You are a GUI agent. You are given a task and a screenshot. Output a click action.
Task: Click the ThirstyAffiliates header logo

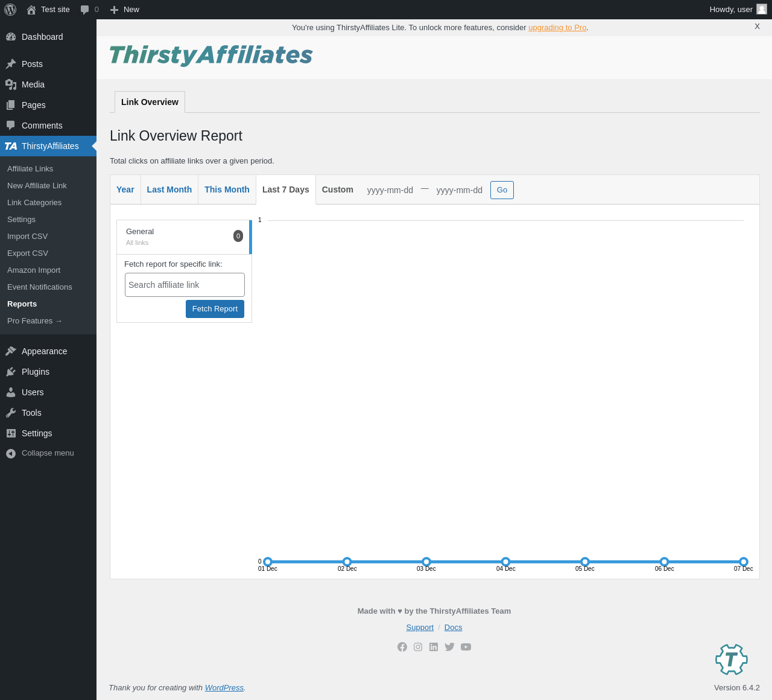tap(210, 55)
